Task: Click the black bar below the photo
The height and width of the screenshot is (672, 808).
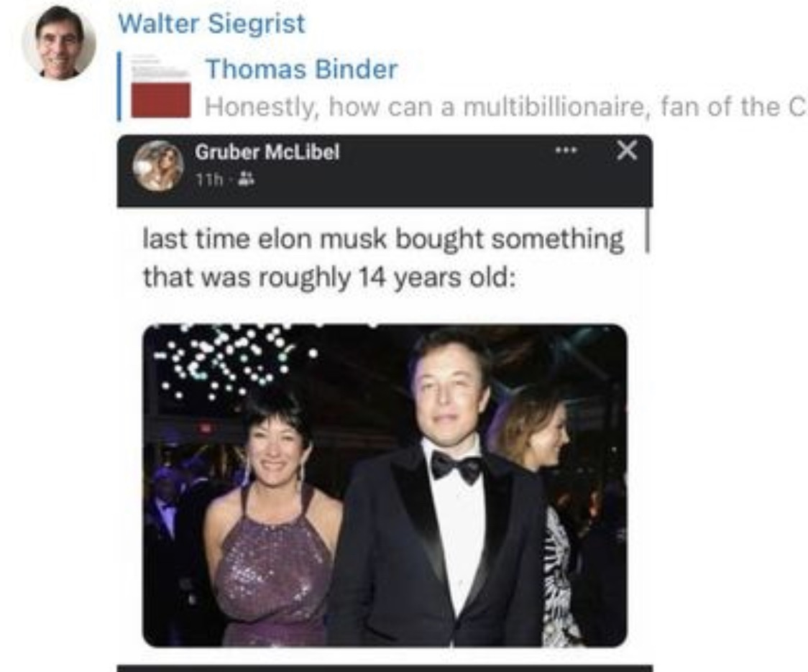Action: pyautogui.click(x=385, y=668)
